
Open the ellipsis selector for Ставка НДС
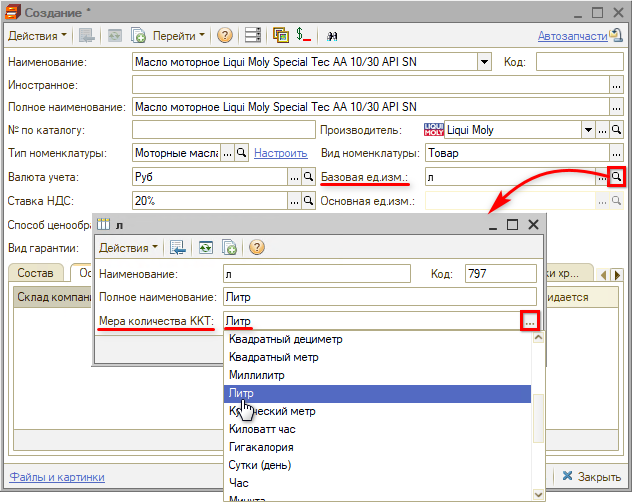pos(294,200)
